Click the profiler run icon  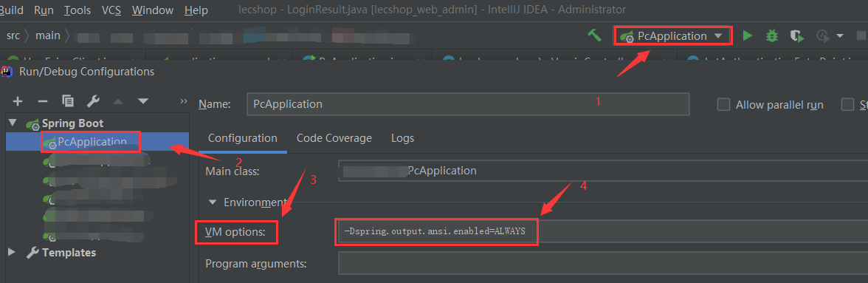pos(822,36)
